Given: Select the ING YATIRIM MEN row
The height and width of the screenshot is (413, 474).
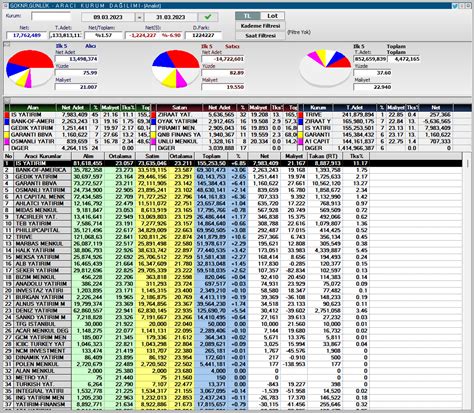Looking at the screenshot, I should click(x=233, y=398).
